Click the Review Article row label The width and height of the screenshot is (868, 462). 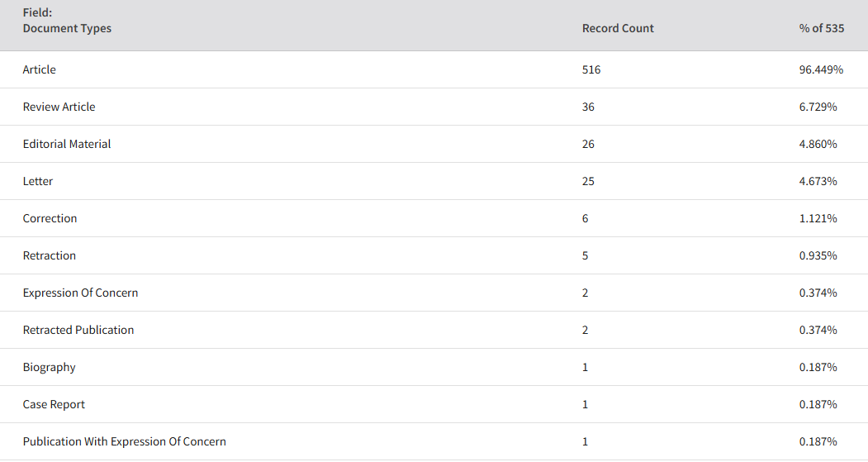pos(59,107)
